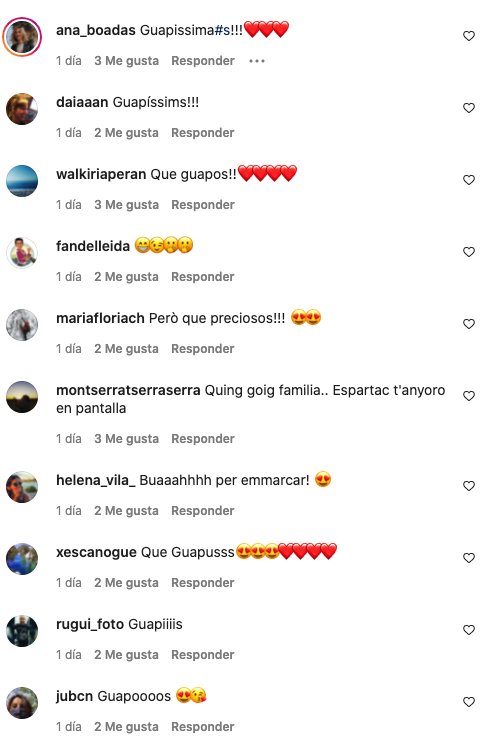Like ana_boadas's comment with heart icon
Image resolution: width=485 pixels, height=750 pixels.
coord(469,36)
